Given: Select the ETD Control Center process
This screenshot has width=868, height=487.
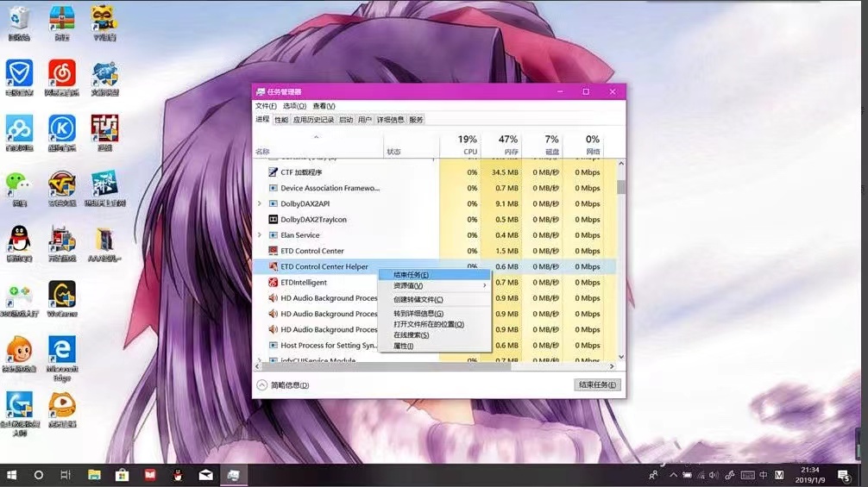Looking at the screenshot, I should tap(435, 251).
